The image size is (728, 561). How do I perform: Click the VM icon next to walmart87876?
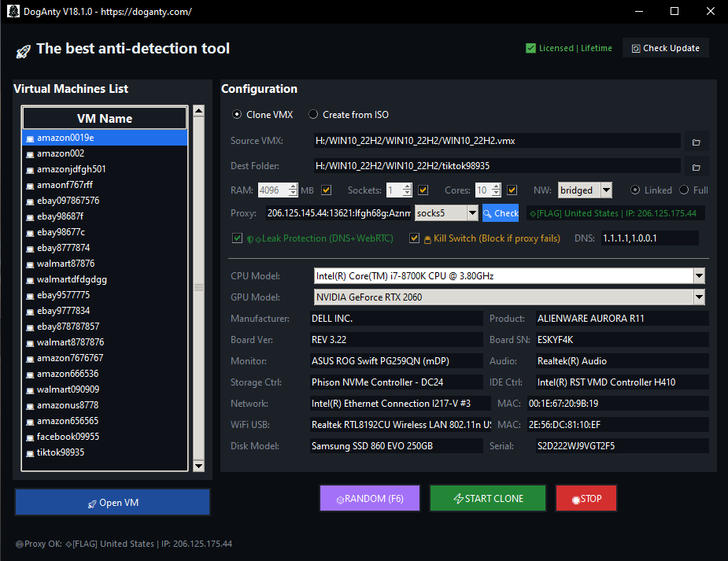30,264
